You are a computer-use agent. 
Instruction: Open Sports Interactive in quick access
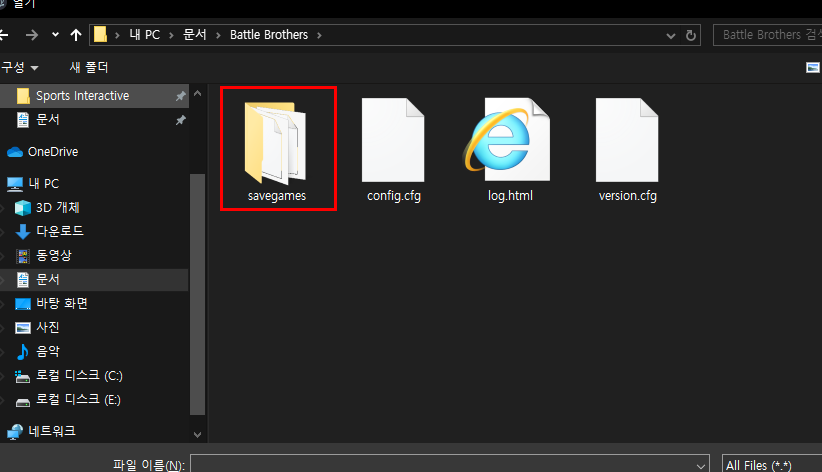point(82,96)
